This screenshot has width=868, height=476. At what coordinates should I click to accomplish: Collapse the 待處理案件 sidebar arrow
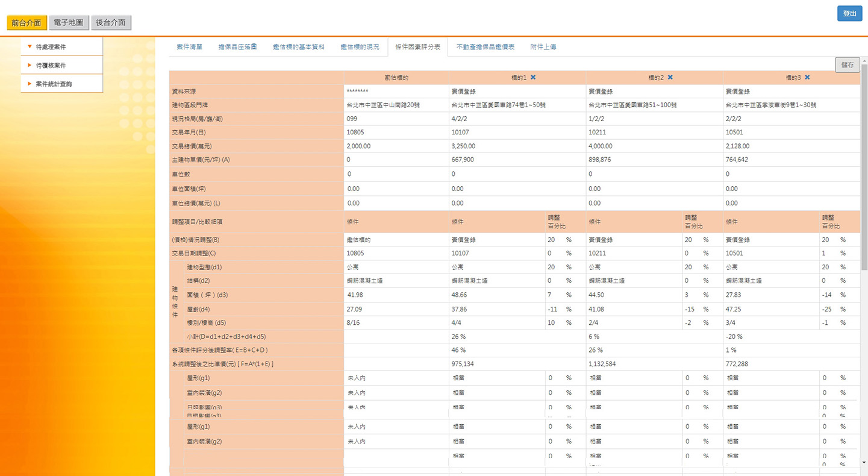[x=30, y=46]
